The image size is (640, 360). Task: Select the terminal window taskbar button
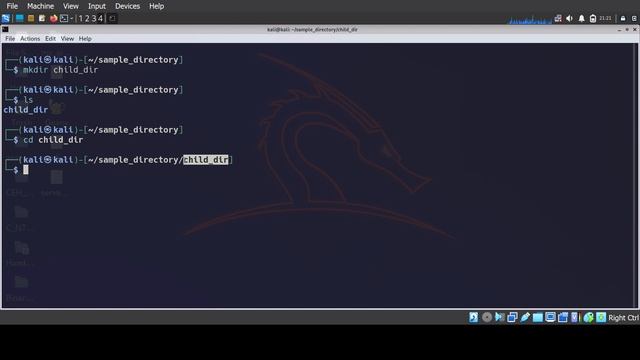tap(112, 18)
